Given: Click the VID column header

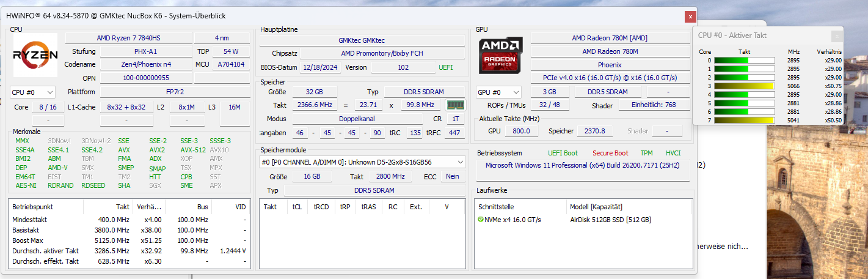Looking at the screenshot, I should [x=241, y=207].
